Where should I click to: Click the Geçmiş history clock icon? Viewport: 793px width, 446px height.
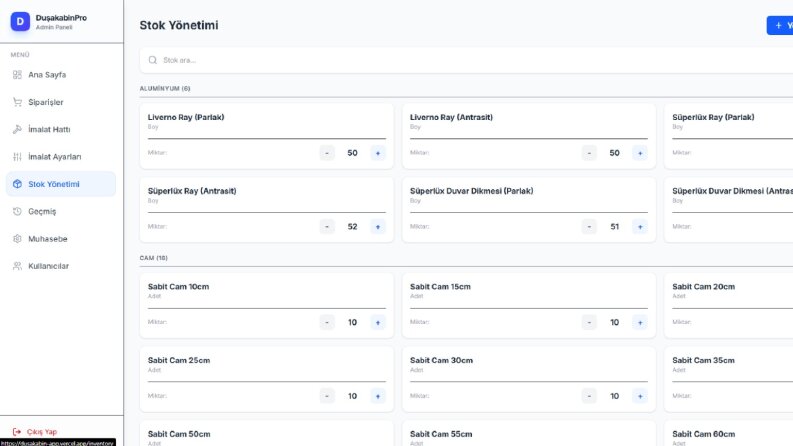click(17, 211)
